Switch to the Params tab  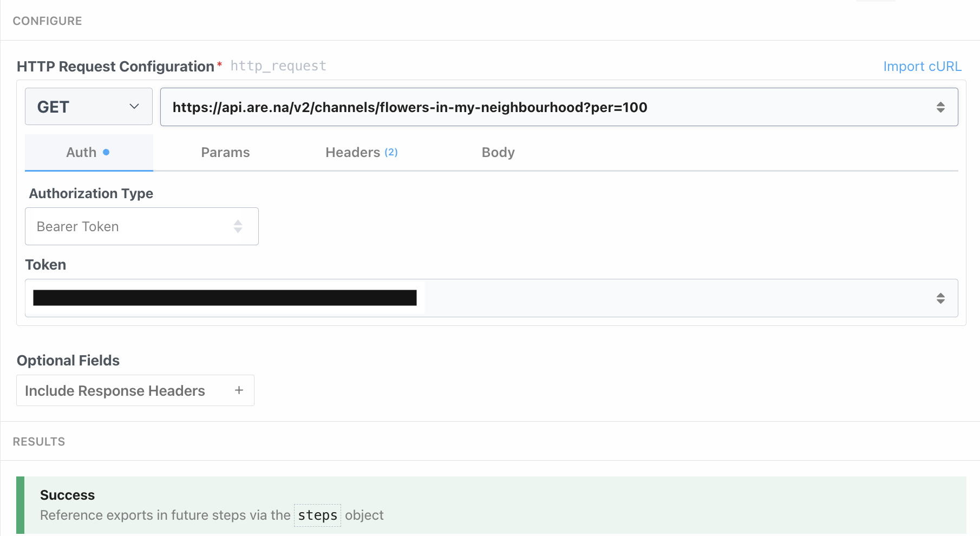click(225, 152)
